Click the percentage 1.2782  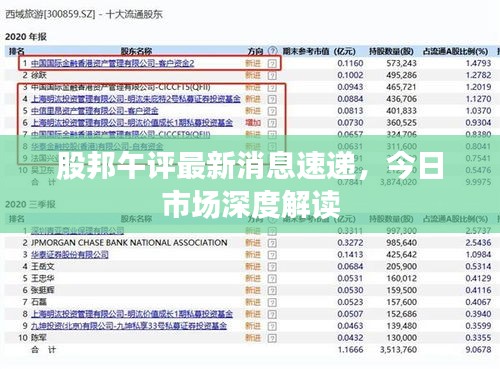(x=478, y=75)
